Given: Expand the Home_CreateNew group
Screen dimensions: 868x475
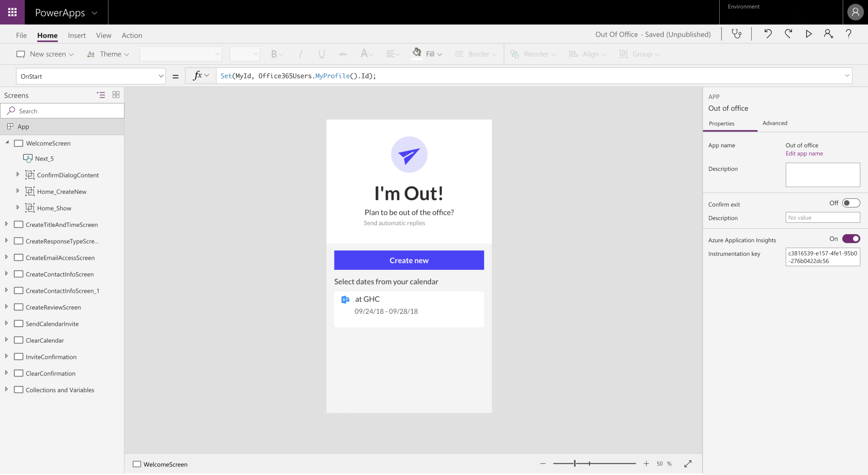Looking at the screenshot, I should [18, 191].
